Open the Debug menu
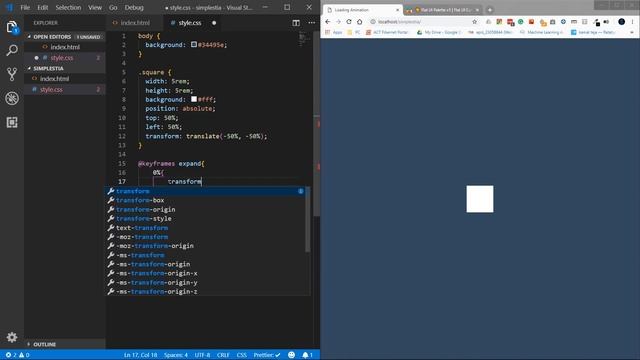Screen dimensions: 640x360 (x=134, y=7)
